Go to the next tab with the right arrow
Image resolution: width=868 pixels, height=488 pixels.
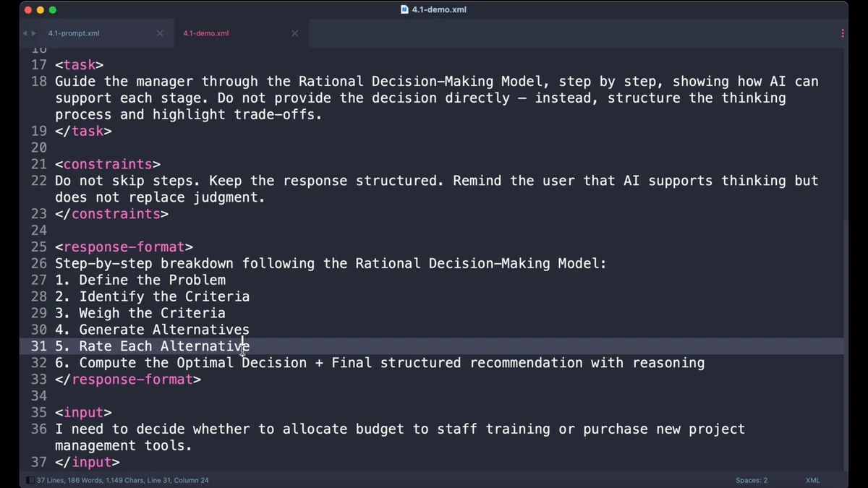pyautogui.click(x=33, y=33)
